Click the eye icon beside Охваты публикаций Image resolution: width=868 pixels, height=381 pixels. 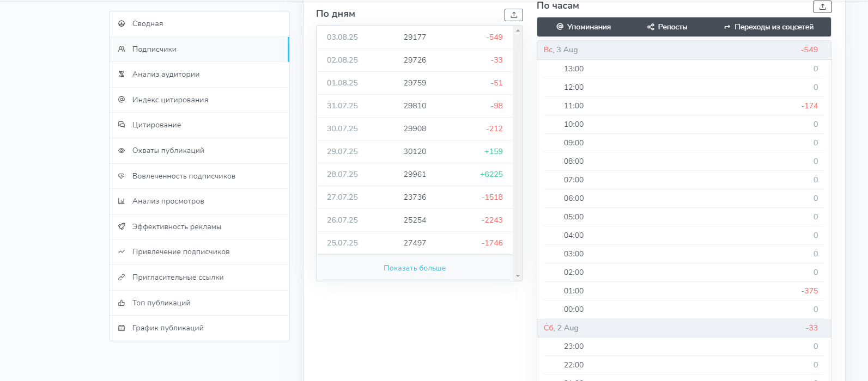122,150
